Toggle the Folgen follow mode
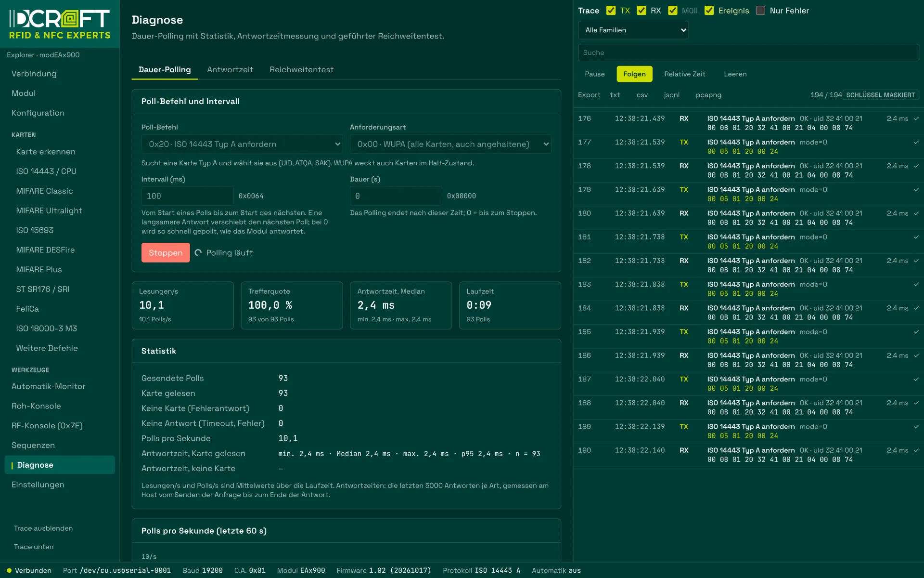Viewport: 924px width, 578px height. (x=634, y=74)
